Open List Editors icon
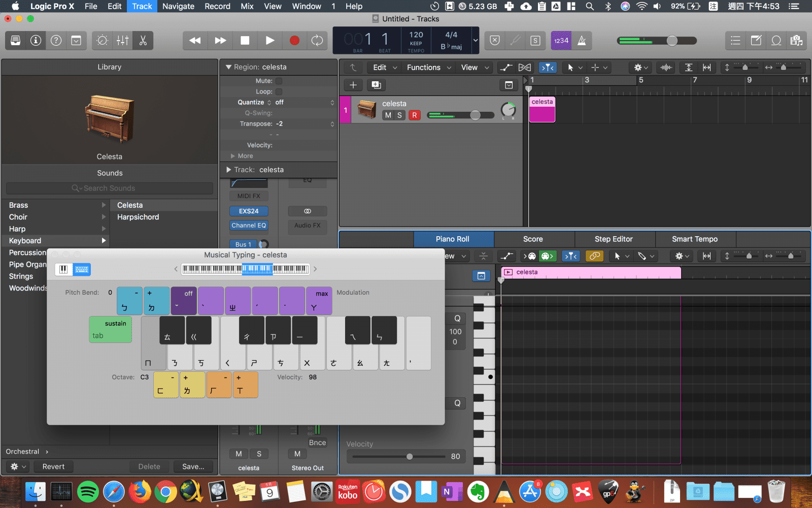Image resolution: width=812 pixels, height=508 pixels. click(735, 41)
